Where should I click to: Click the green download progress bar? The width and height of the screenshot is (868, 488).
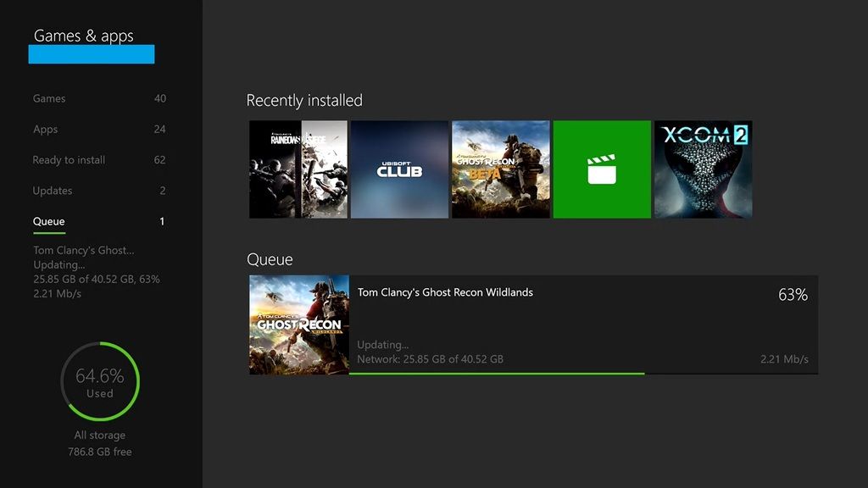click(x=496, y=373)
